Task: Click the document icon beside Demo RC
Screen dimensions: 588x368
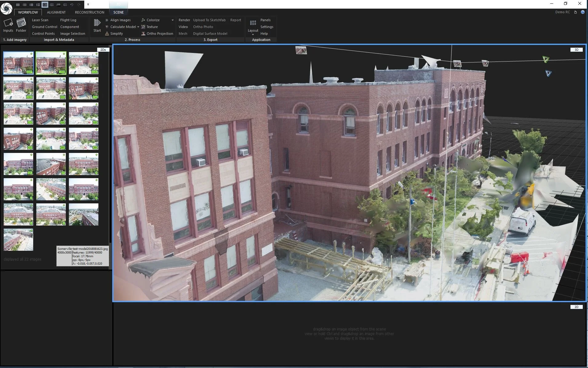Action: [575, 12]
